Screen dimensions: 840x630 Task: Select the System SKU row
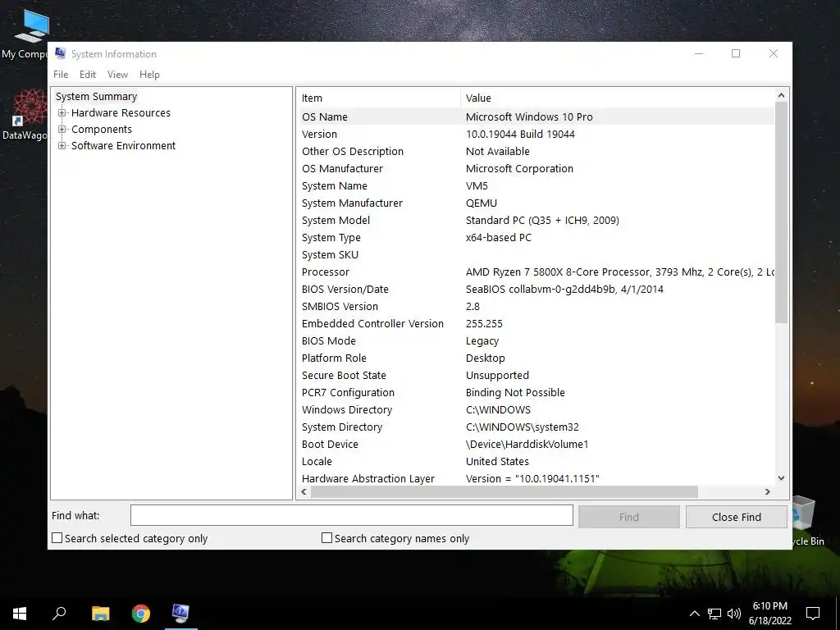tap(536, 254)
